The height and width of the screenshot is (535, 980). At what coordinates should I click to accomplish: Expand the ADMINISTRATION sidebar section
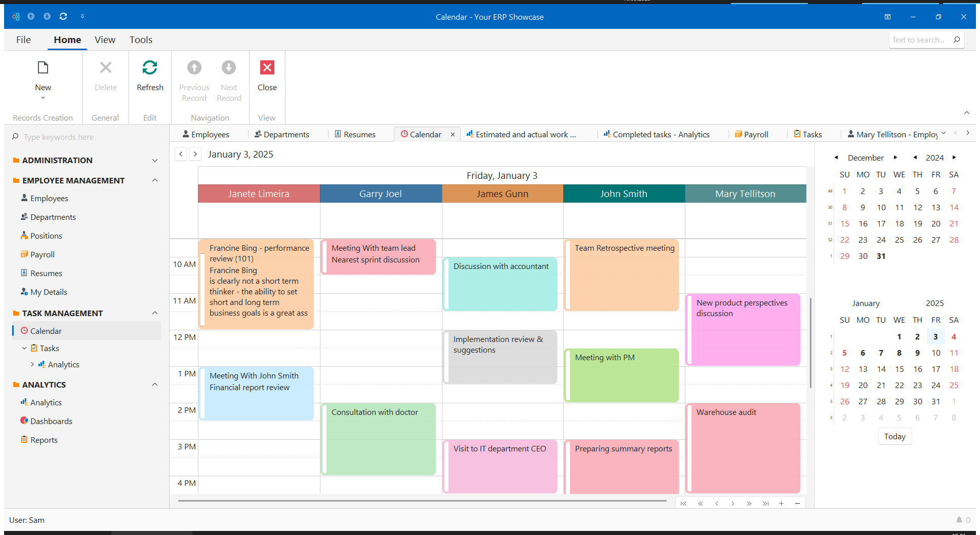[x=155, y=160]
